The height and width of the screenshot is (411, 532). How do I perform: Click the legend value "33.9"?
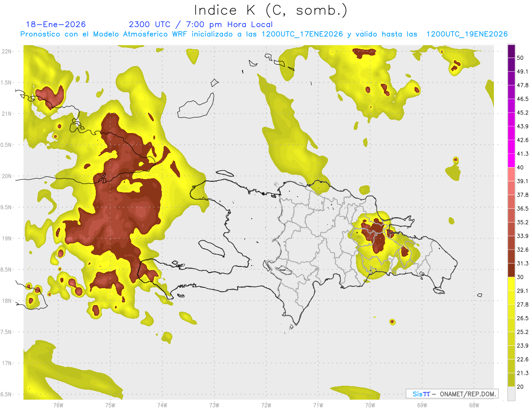pos(523,236)
